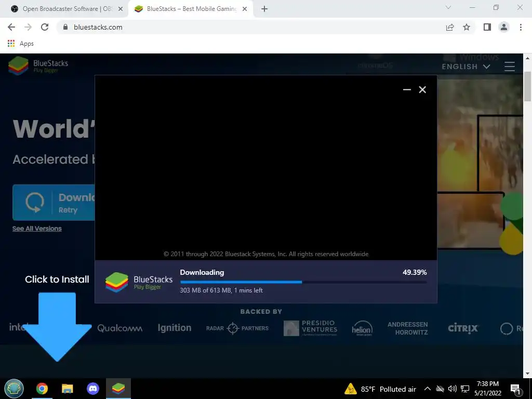Click the Downloading status label

coord(202,272)
